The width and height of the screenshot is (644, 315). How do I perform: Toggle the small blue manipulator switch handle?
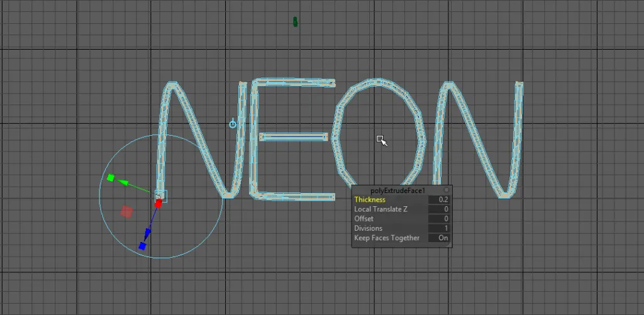(233, 124)
